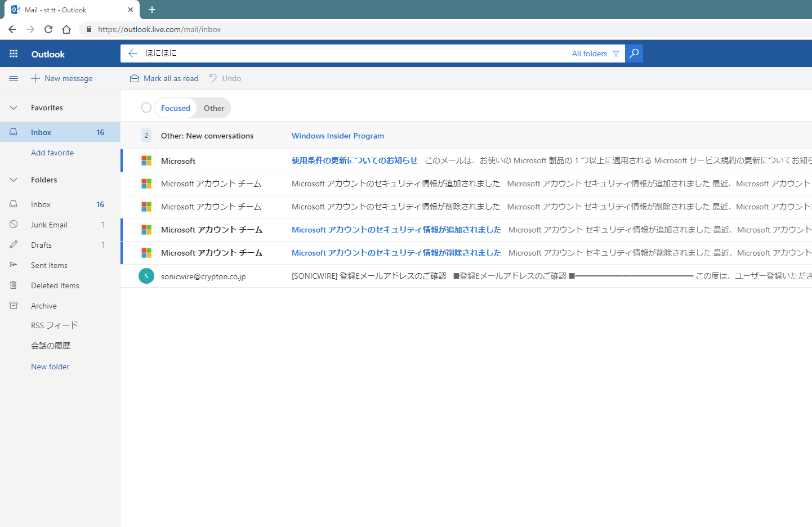Open the Deleted Items folder
812x527 pixels.
coord(60,285)
